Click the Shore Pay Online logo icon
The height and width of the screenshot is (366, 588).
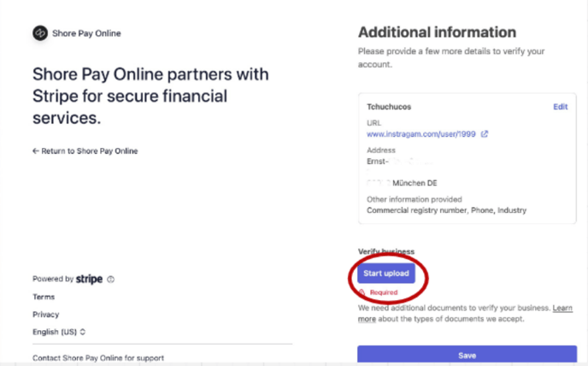(x=40, y=33)
